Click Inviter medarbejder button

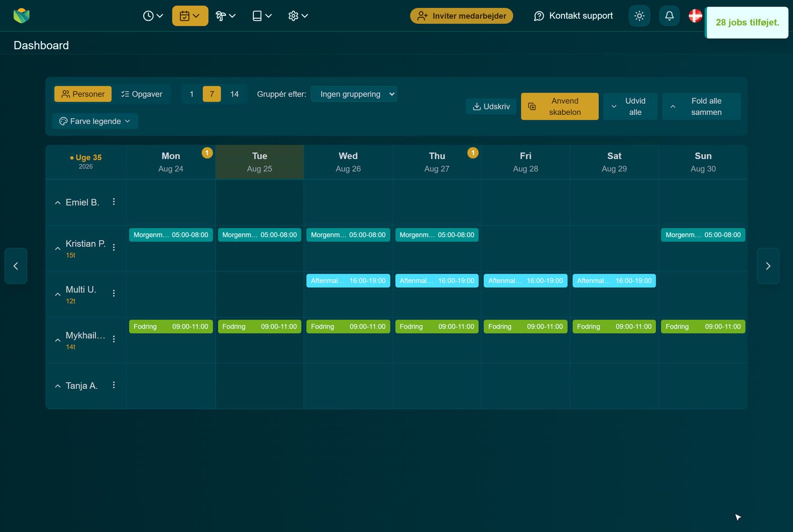point(461,16)
